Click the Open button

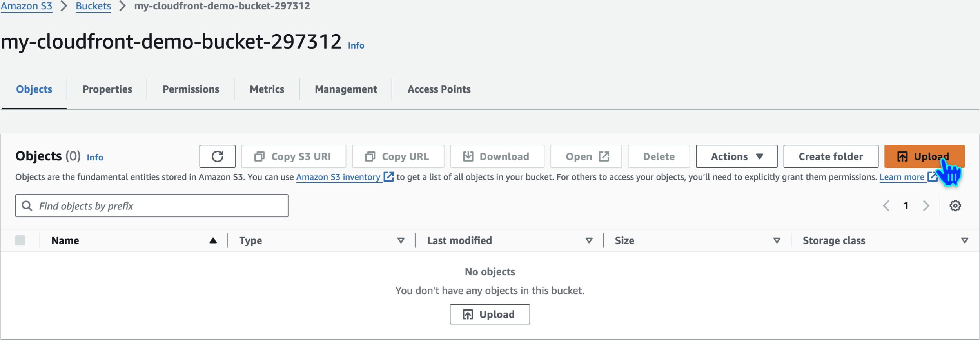pyautogui.click(x=586, y=156)
